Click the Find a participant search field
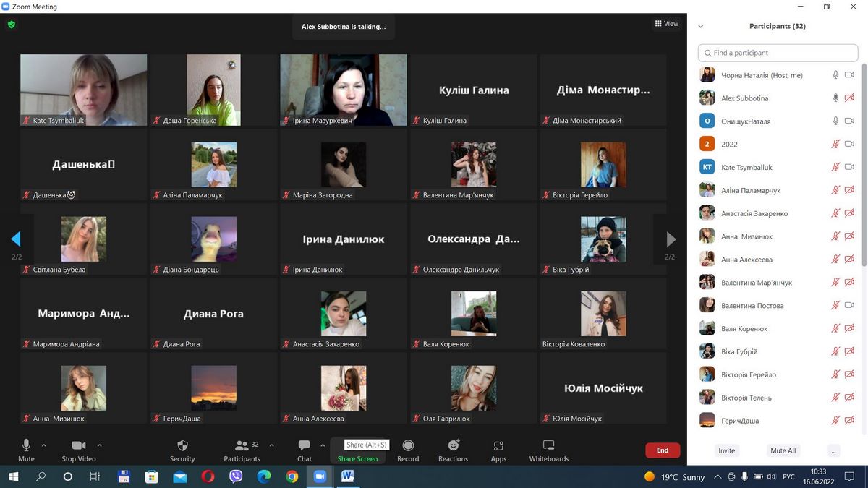868x488 pixels. pos(778,53)
